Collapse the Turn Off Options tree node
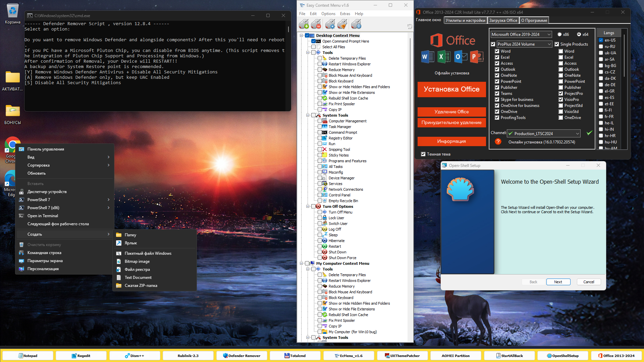This screenshot has width=644, height=362. 308,206
